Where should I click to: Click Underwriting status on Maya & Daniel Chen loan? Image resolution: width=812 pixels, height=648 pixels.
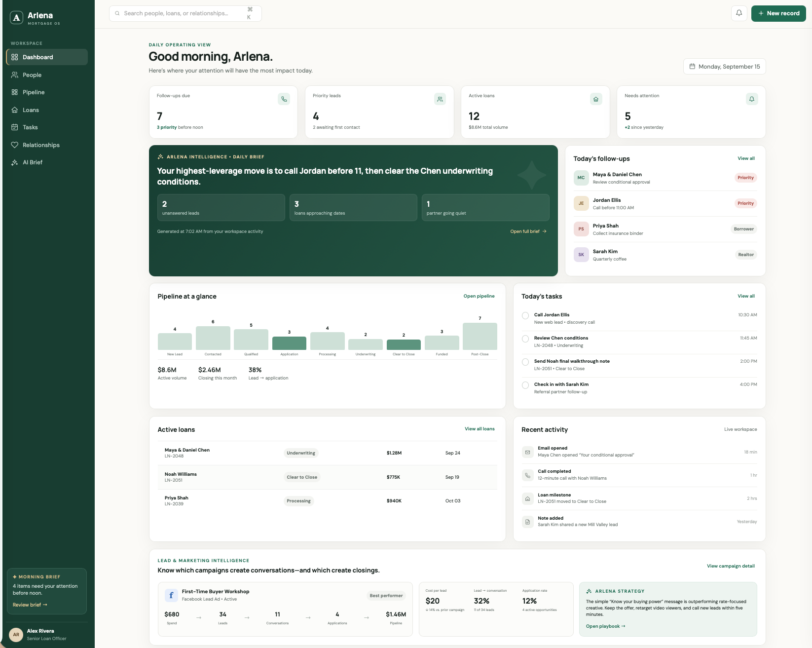click(x=301, y=453)
